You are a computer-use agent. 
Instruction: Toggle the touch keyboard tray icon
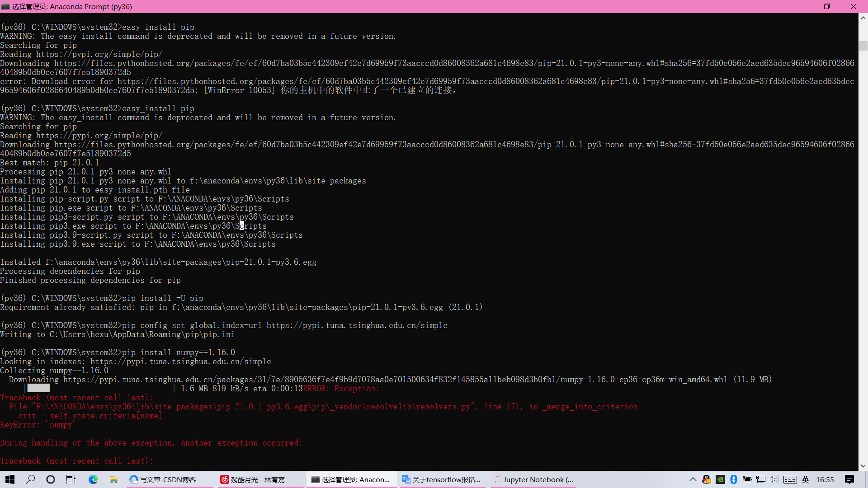[x=790, y=479]
